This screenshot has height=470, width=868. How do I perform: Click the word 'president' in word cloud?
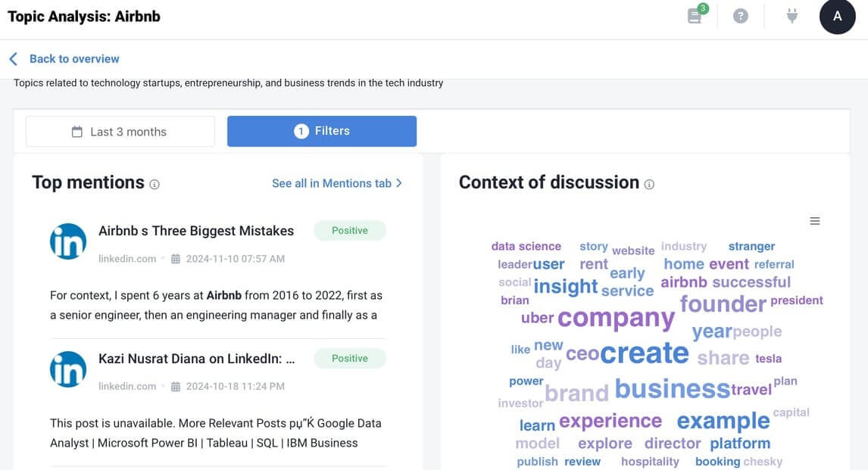[796, 300]
